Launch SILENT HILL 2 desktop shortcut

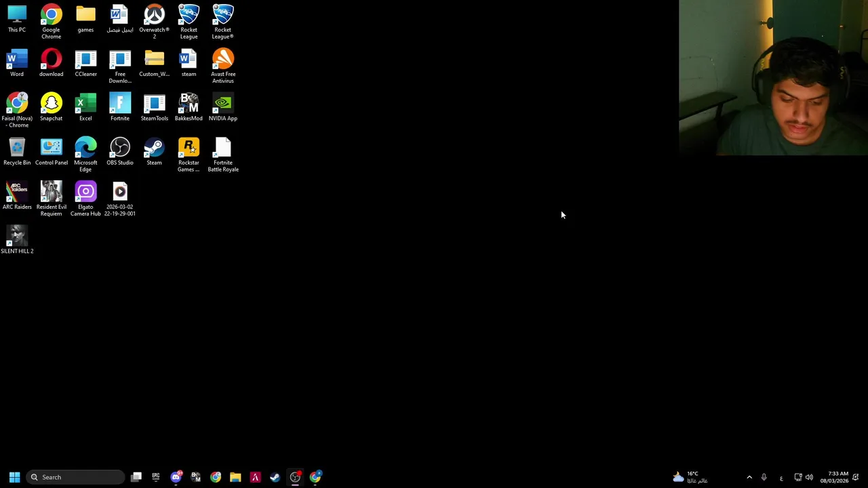point(17,239)
